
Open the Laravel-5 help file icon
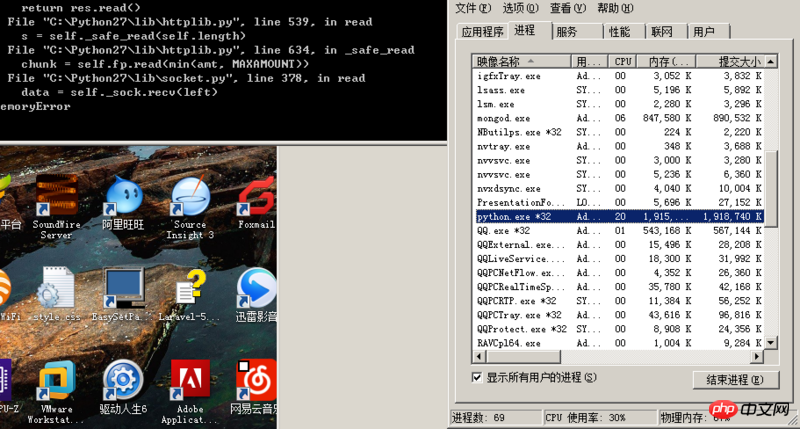pos(189,294)
